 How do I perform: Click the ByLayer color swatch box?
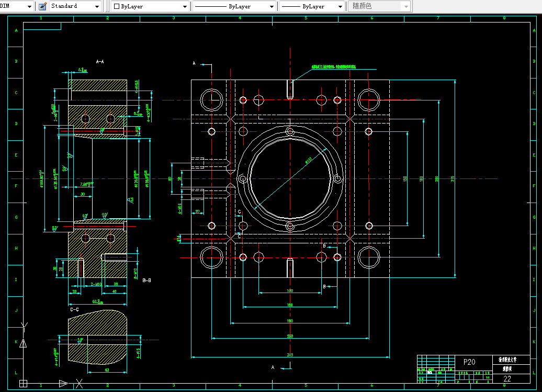pos(117,6)
